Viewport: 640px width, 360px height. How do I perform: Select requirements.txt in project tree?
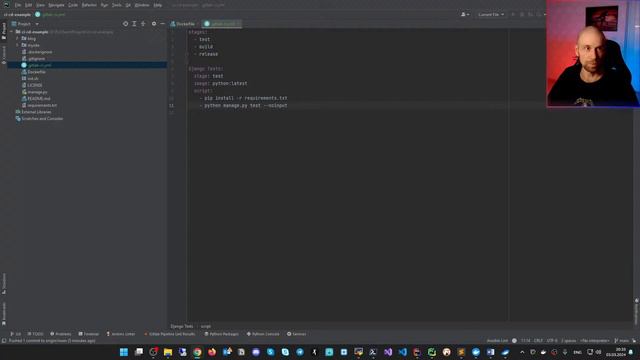pyautogui.click(x=42, y=105)
